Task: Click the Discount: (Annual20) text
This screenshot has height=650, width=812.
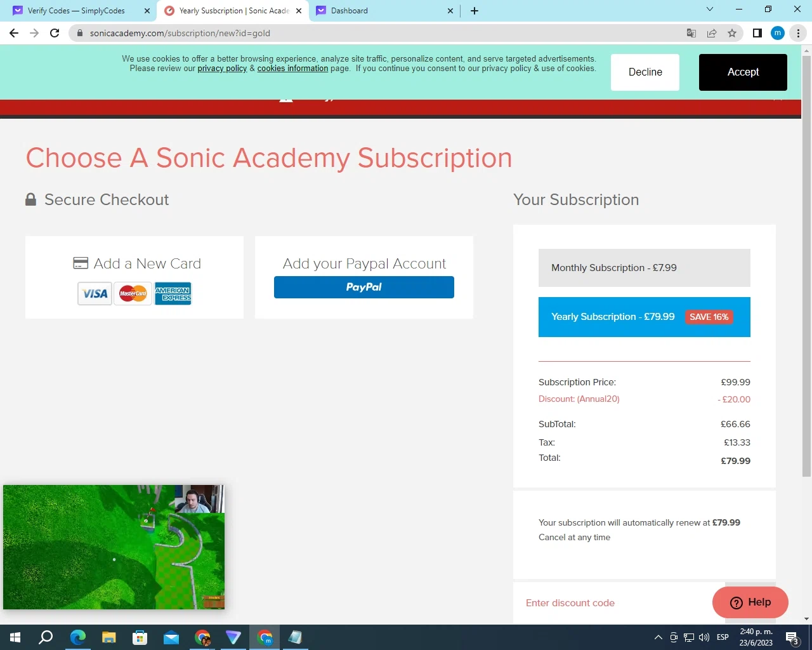Action: [x=579, y=399]
